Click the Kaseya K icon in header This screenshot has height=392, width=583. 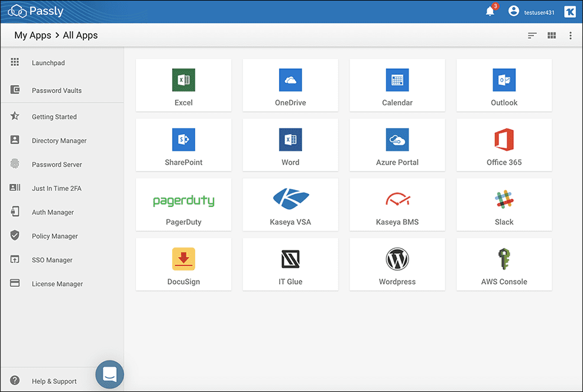(x=570, y=11)
